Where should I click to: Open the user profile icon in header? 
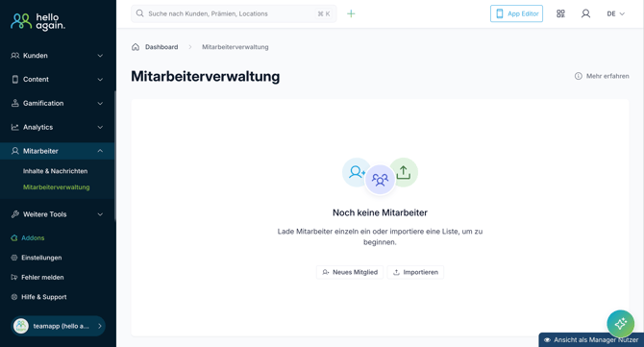point(585,13)
